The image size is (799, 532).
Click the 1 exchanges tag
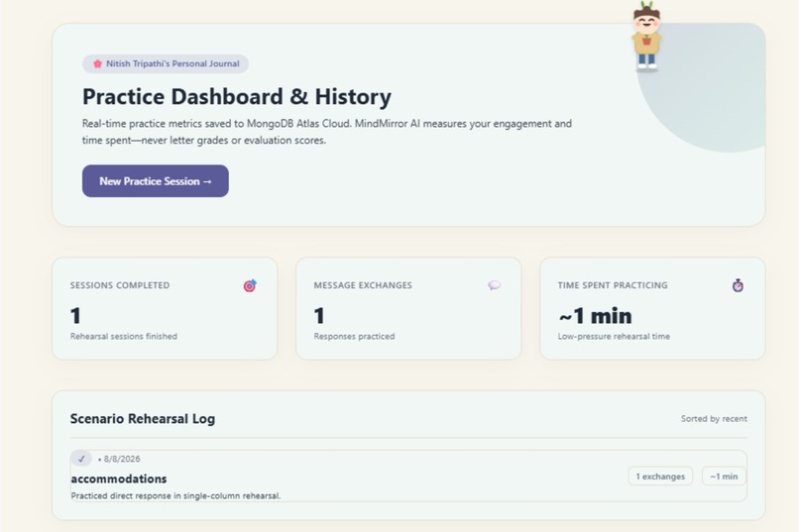[x=660, y=477]
